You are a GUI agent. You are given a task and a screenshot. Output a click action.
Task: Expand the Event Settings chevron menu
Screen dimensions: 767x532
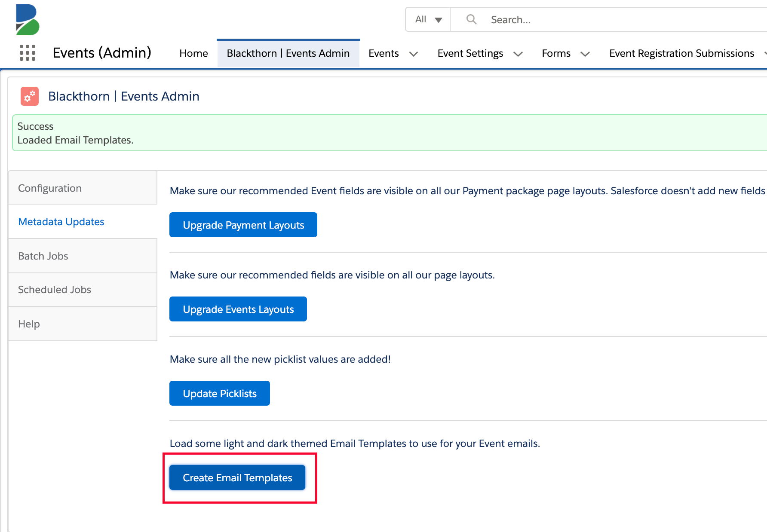click(518, 54)
